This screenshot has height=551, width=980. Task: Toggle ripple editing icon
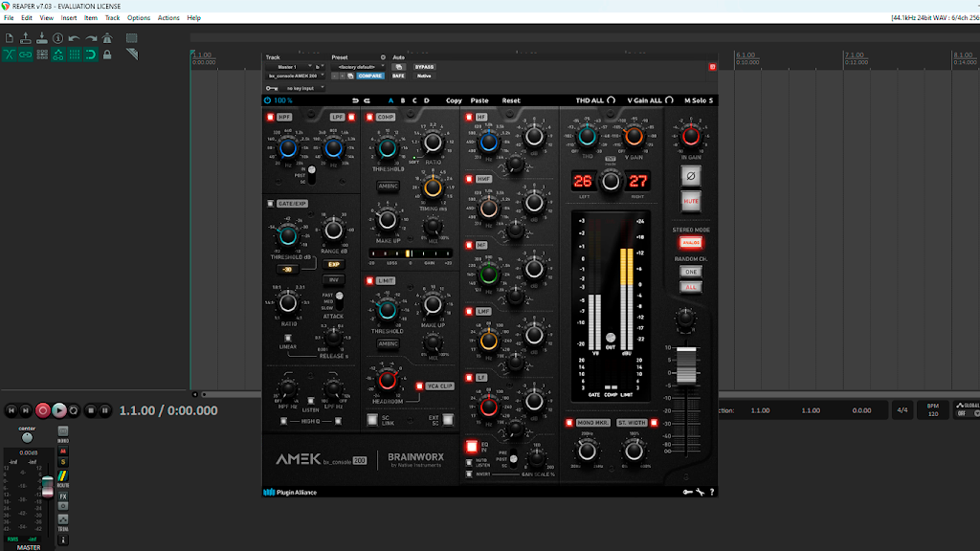click(42, 55)
